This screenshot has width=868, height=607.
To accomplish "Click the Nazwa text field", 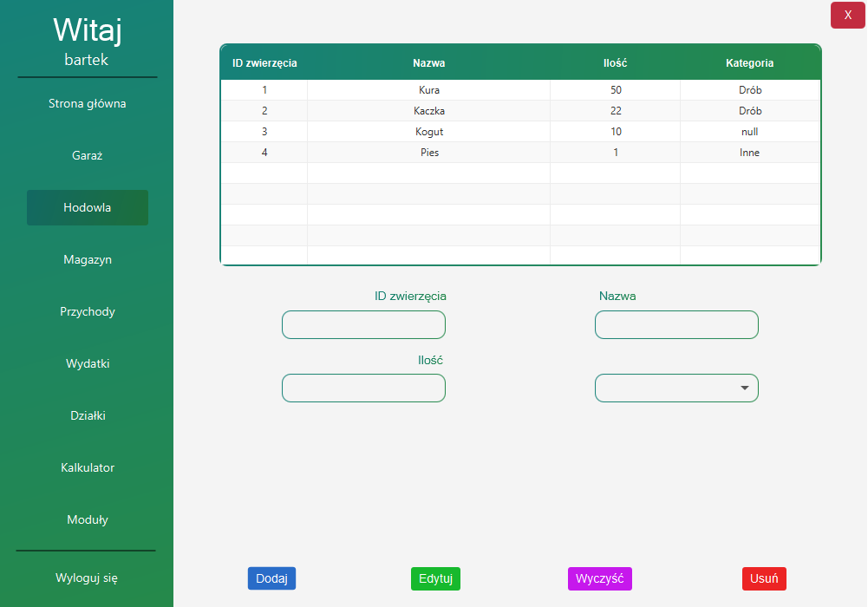I will [676, 324].
